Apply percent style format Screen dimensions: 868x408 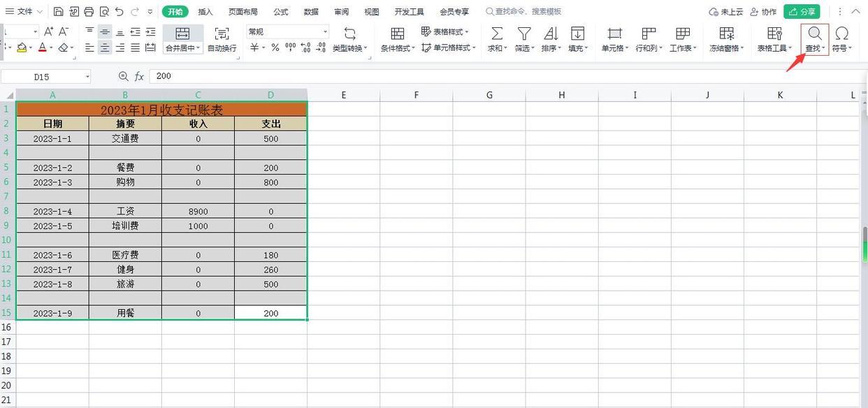coord(275,48)
